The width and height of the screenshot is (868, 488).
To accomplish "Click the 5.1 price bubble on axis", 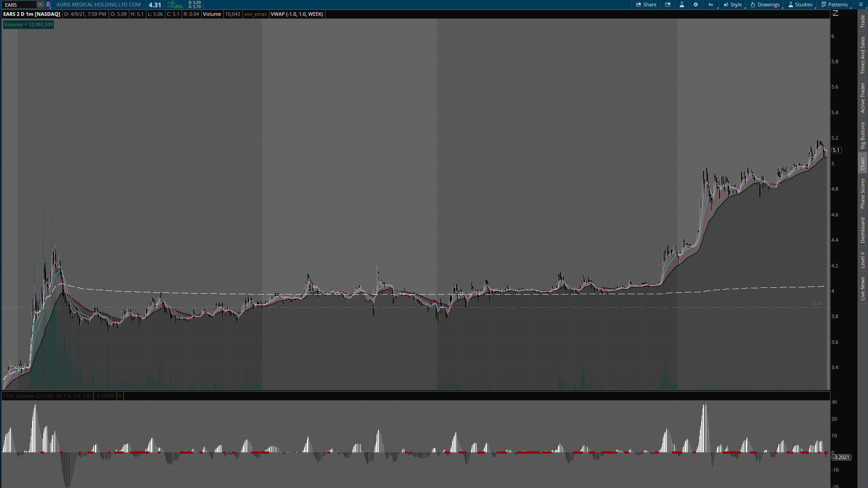I will click(x=836, y=150).
